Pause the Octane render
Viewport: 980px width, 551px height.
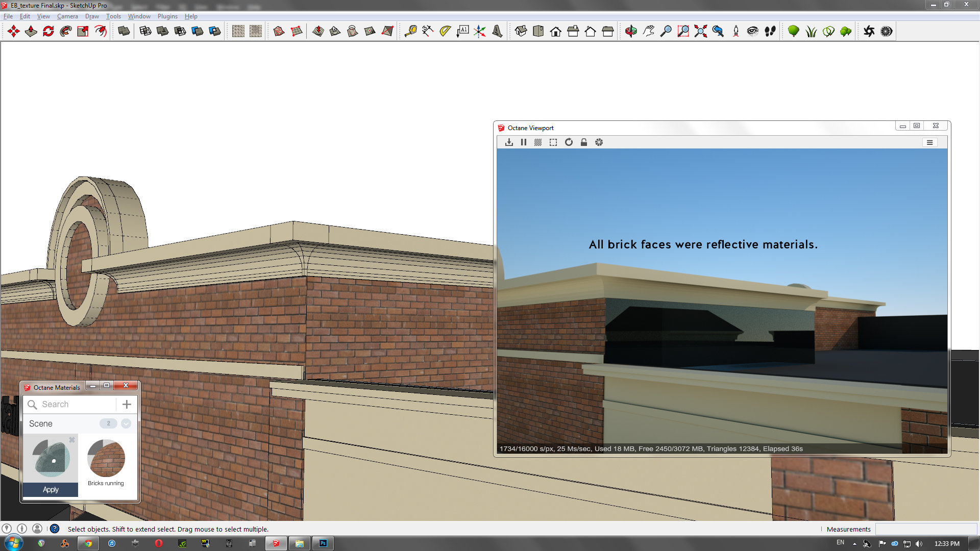pos(524,142)
